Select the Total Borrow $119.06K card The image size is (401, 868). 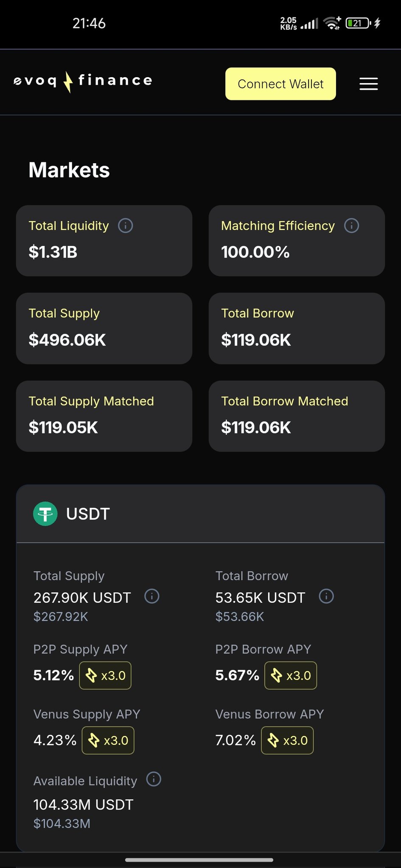297,328
